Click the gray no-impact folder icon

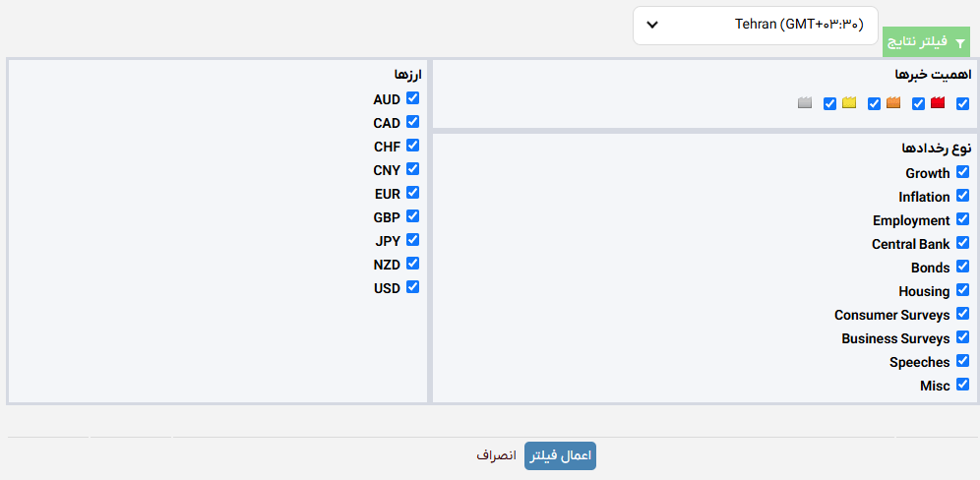point(805,103)
